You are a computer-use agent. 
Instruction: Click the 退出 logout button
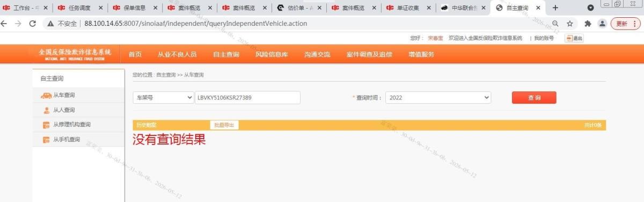[x=574, y=38]
